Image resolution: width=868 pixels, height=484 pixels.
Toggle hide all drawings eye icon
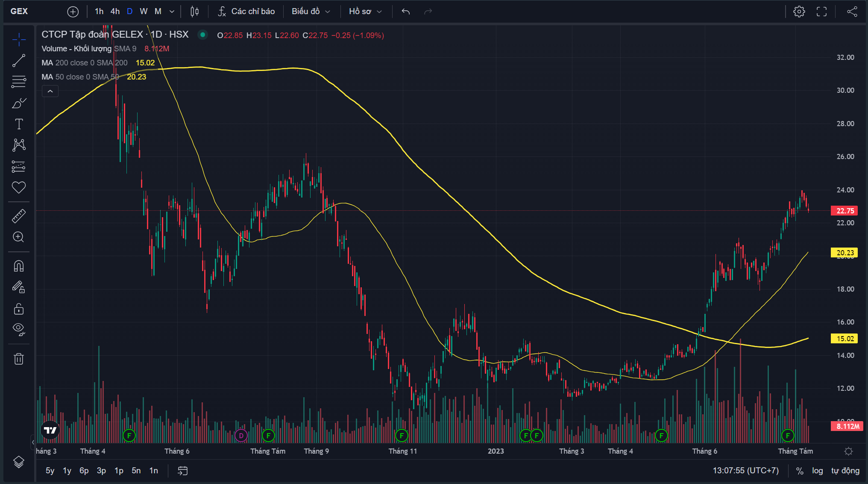pyautogui.click(x=19, y=328)
